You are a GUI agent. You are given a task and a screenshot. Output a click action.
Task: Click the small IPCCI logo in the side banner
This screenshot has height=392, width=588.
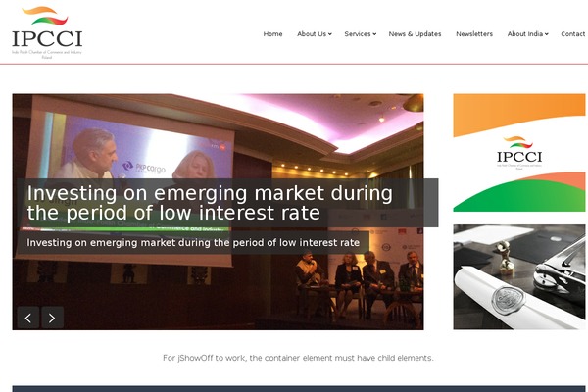click(x=519, y=153)
